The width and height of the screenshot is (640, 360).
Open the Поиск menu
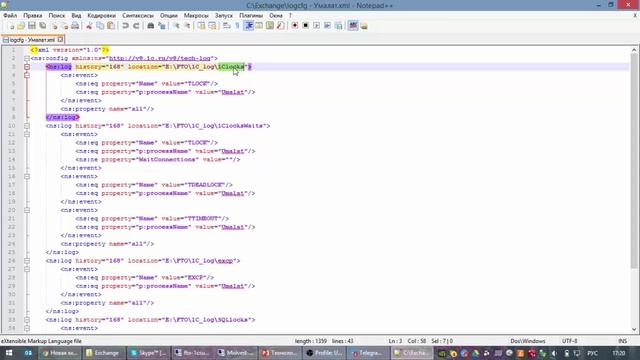pyautogui.click(x=57, y=16)
